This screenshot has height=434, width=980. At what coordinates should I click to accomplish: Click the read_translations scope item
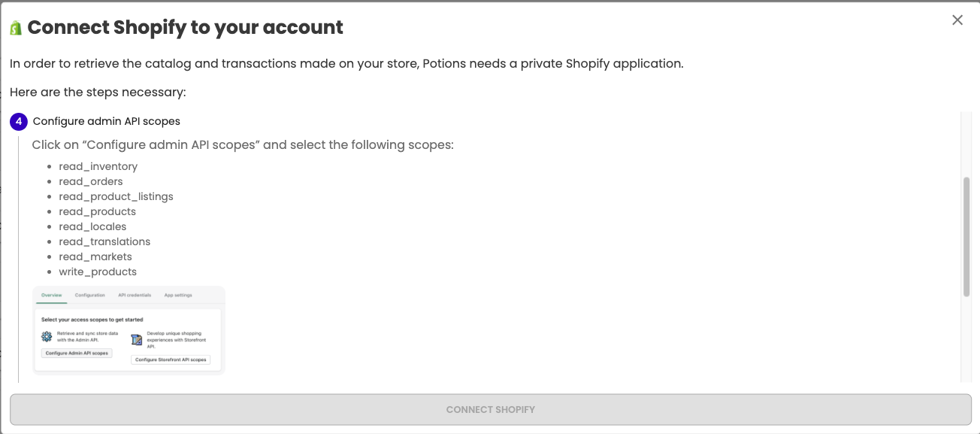pos(104,241)
